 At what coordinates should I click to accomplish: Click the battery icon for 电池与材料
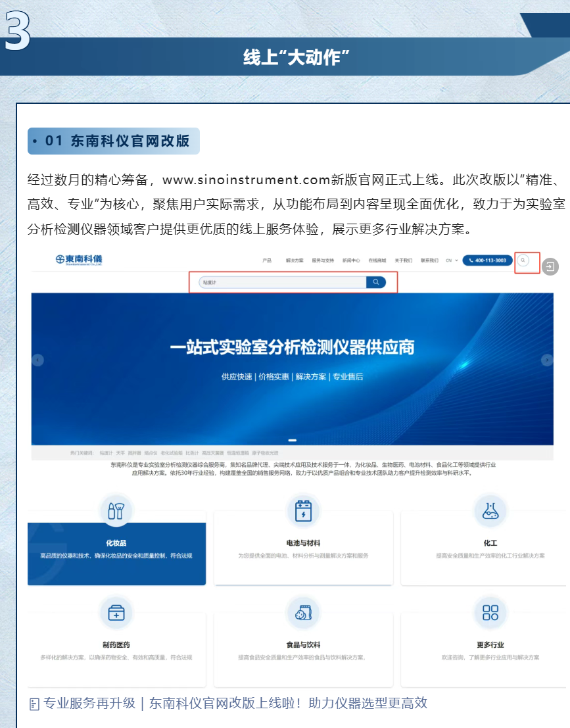(303, 511)
